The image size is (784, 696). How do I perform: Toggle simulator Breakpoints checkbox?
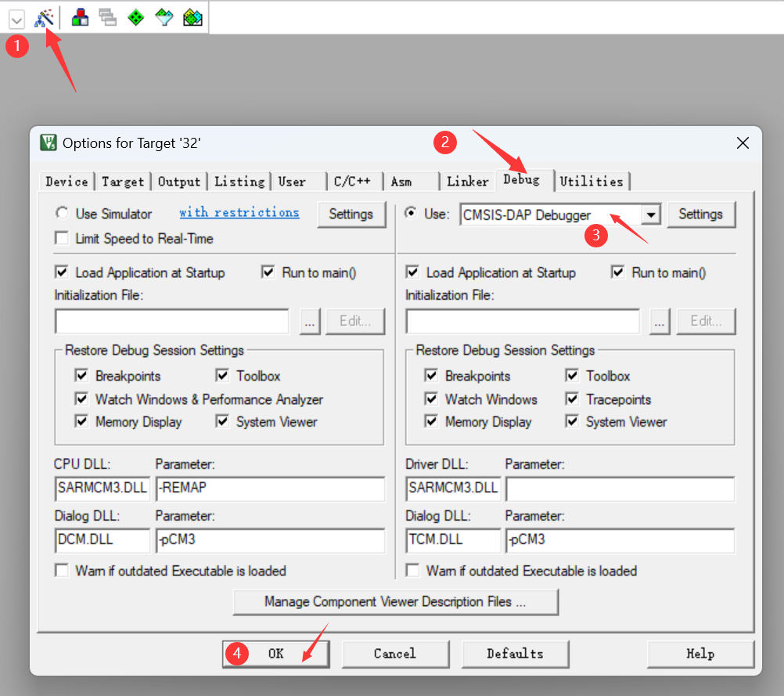click(81, 375)
